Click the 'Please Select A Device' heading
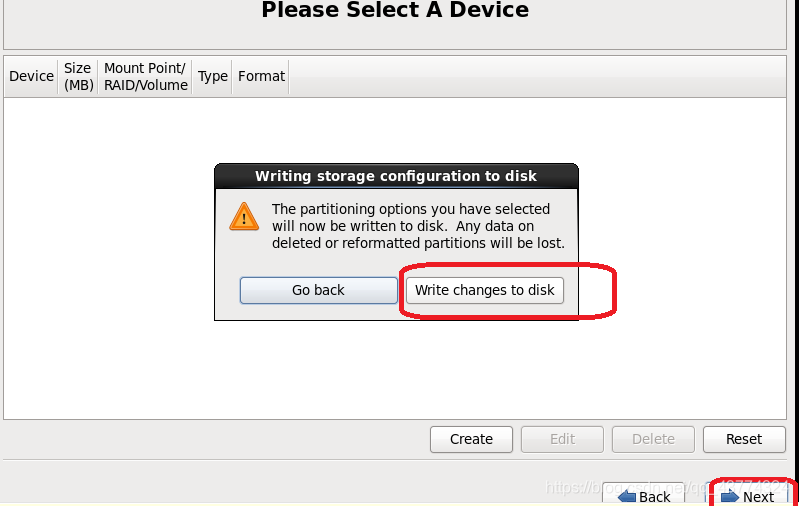The width and height of the screenshot is (799, 506). pyautogui.click(x=395, y=10)
